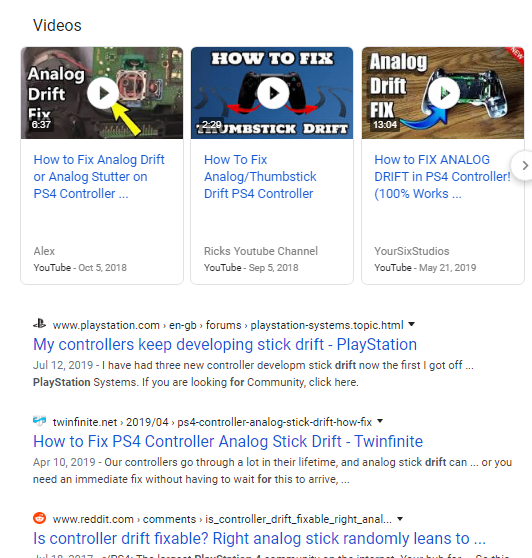Play the Alex Analog Drift Fix video
Viewport: 532px width, 558px height.
pos(103,93)
